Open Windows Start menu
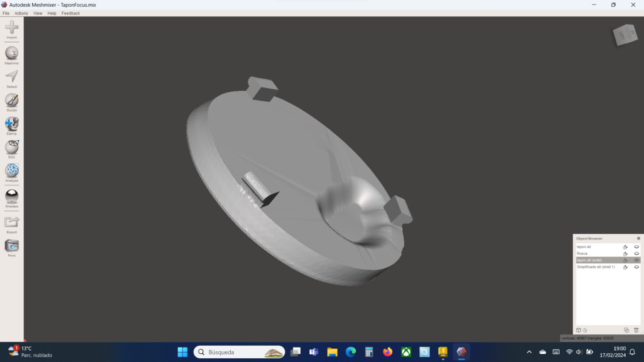The height and width of the screenshot is (362, 644). coord(182,352)
